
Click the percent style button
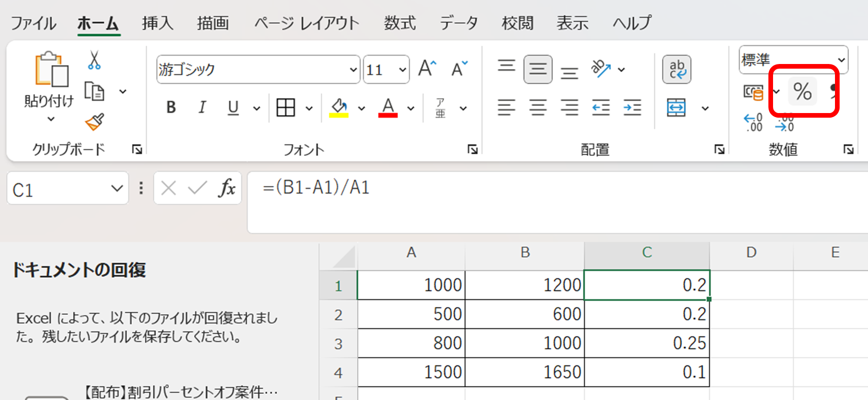point(802,92)
